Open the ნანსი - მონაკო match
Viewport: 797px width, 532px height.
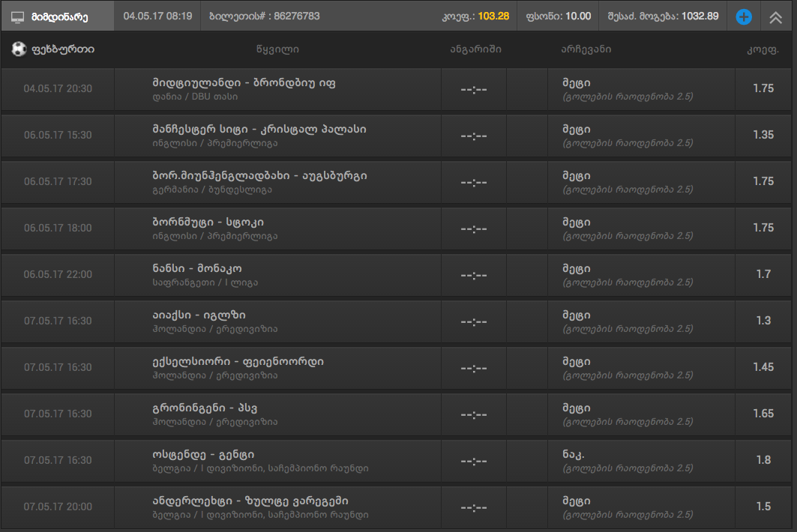click(197, 268)
